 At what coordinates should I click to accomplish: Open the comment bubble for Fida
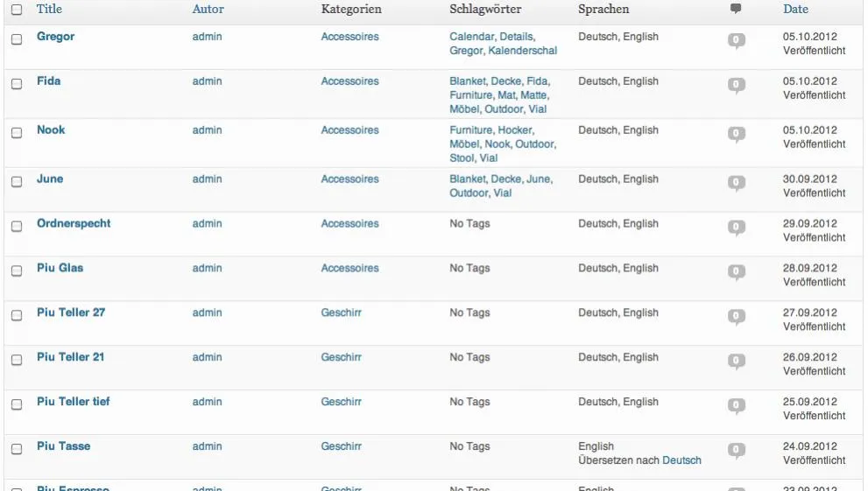click(737, 86)
